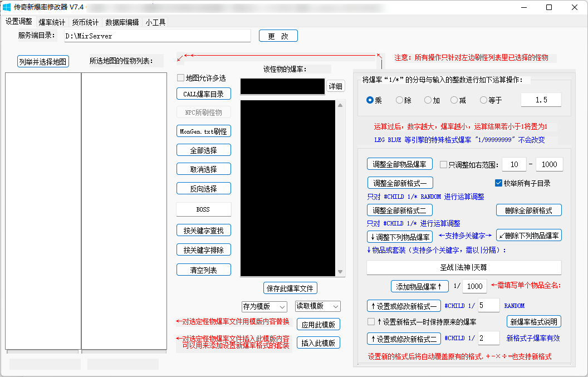588x377 pixels.
Task: Click the 应用此模版 button
Action: pyautogui.click(x=318, y=325)
